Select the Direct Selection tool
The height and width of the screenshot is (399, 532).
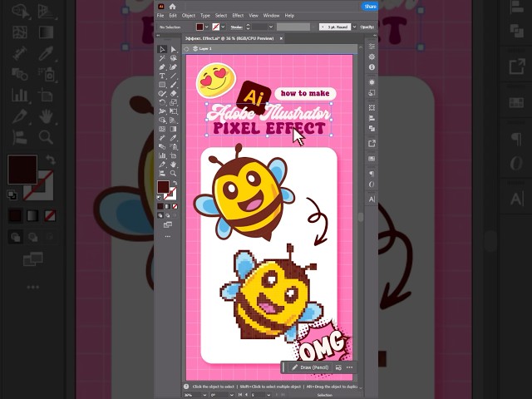point(174,50)
